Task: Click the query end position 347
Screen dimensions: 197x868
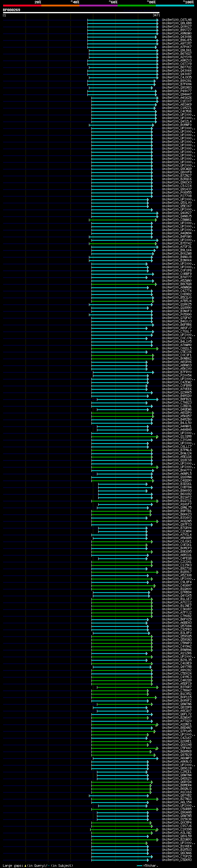Action: pyautogui.click(x=155, y=15)
